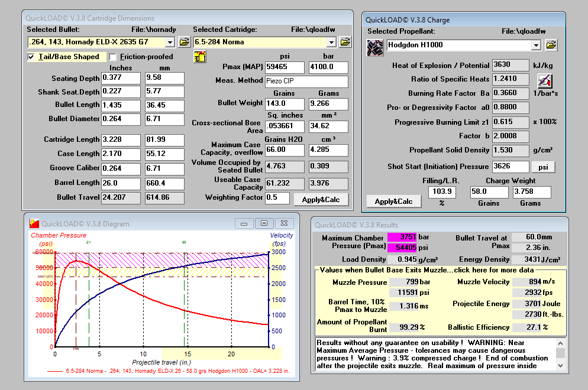Open bullet file folder icon

184,42
